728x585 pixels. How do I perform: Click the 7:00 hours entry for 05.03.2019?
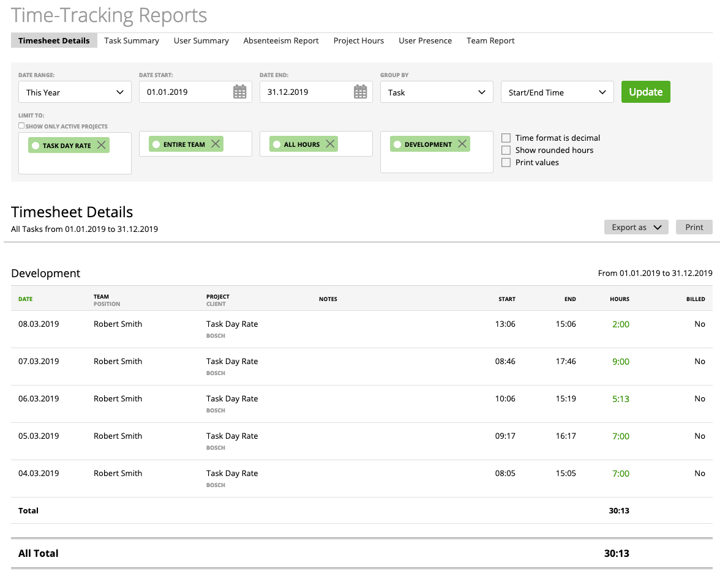[x=621, y=436]
